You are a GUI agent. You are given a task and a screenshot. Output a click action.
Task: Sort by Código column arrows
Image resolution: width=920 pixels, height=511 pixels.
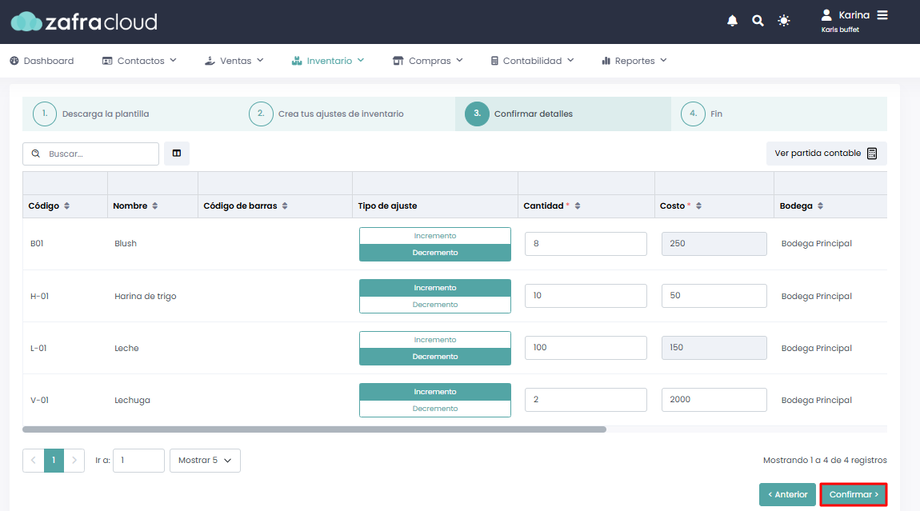67,206
